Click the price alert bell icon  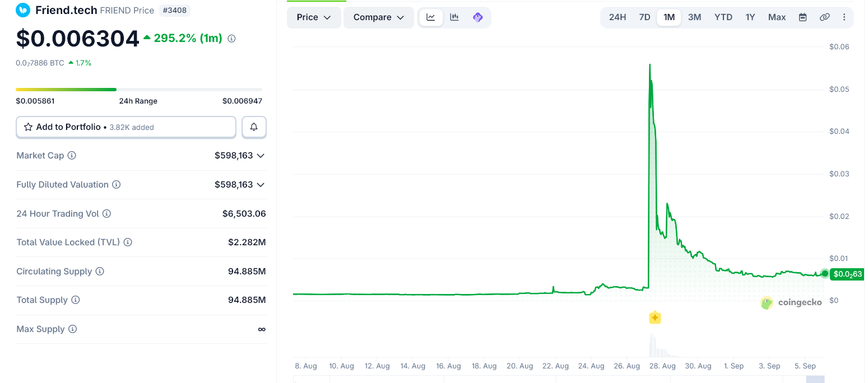(x=254, y=127)
